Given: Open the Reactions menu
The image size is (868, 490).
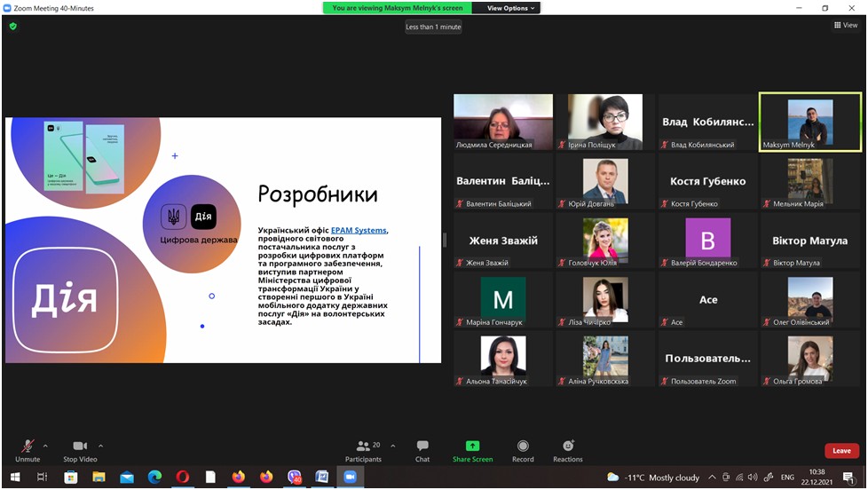Looking at the screenshot, I should point(568,450).
